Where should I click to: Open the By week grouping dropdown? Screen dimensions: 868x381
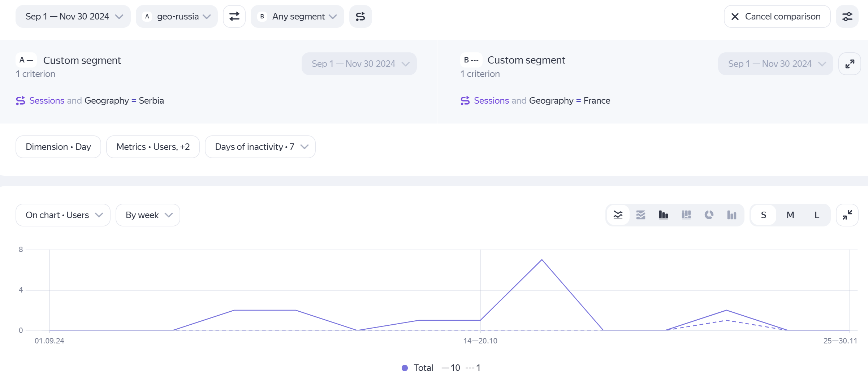click(x=148, y=215)
